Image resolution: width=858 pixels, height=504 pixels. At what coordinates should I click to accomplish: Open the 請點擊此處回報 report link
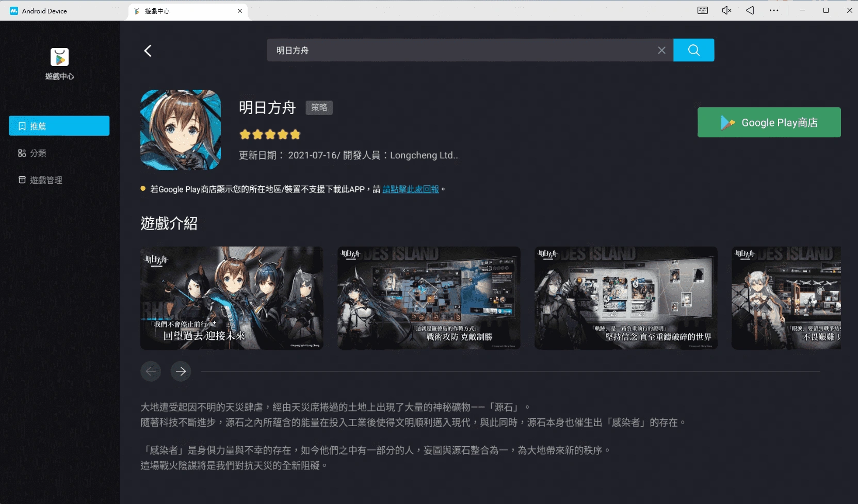point(410,189)
